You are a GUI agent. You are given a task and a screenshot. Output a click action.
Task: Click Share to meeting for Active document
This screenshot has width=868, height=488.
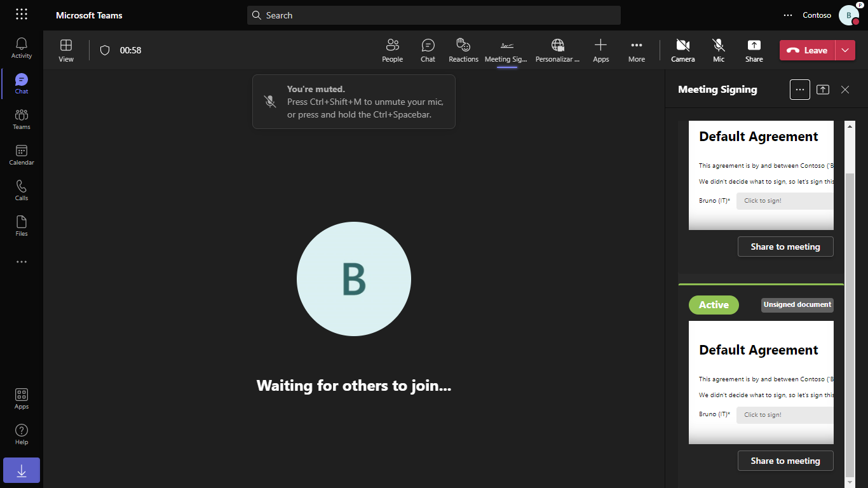785,461
